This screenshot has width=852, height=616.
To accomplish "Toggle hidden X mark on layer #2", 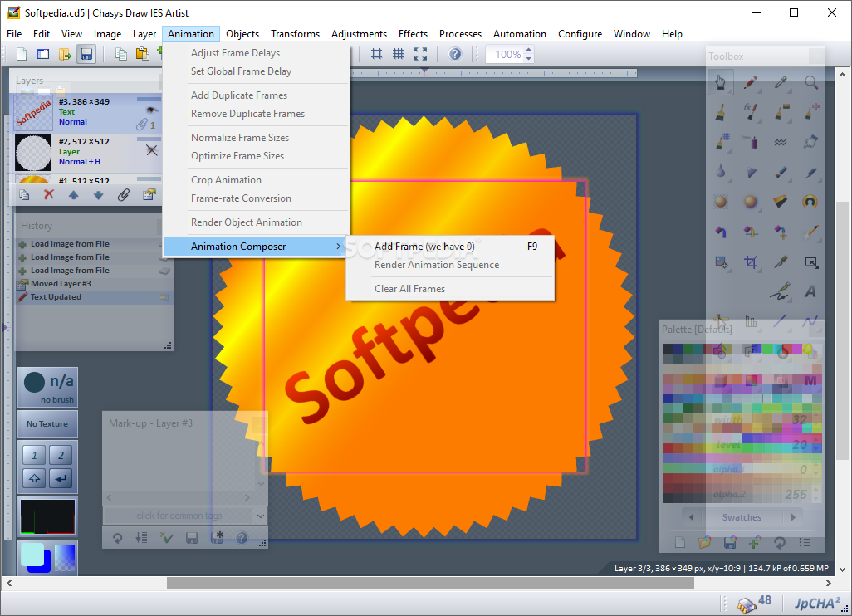I will pyautogui.click(x=152, y=150).
